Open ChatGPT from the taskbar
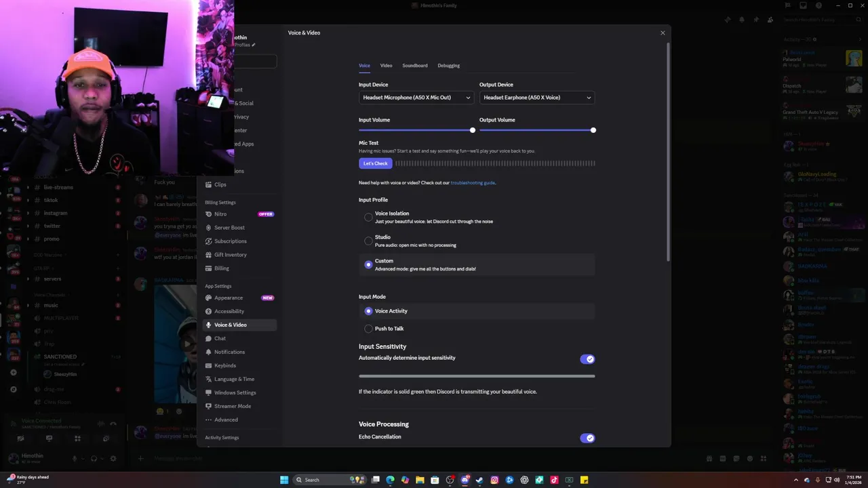Screen dimensions: 868x488 coord(524,480)
